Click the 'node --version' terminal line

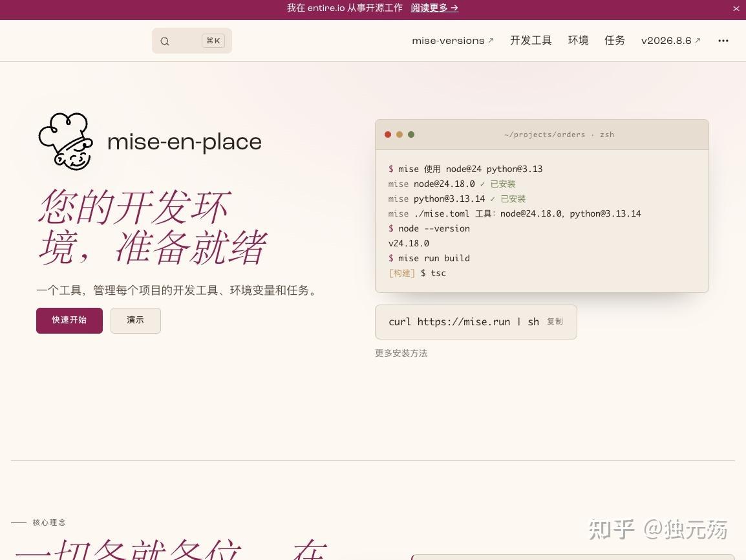click(429, 229)
